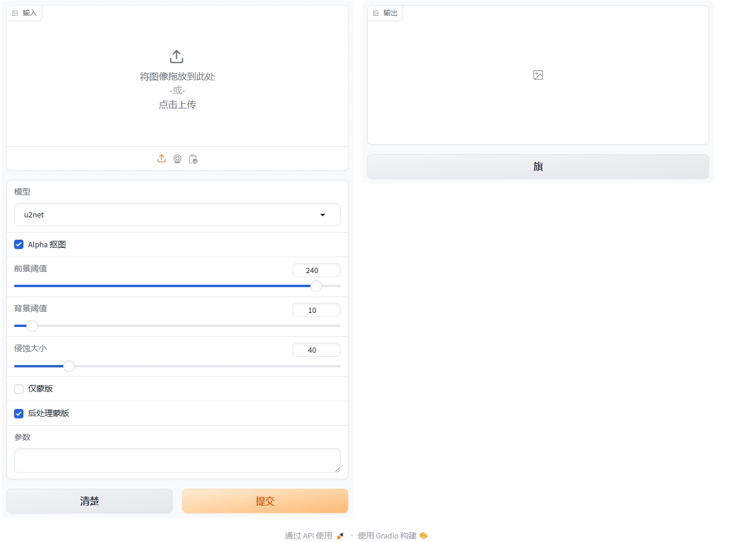The width and height of the screenshot is (756, 542).
Task: Click the Gradio logo icon in footer
Action: coord(423,536)
